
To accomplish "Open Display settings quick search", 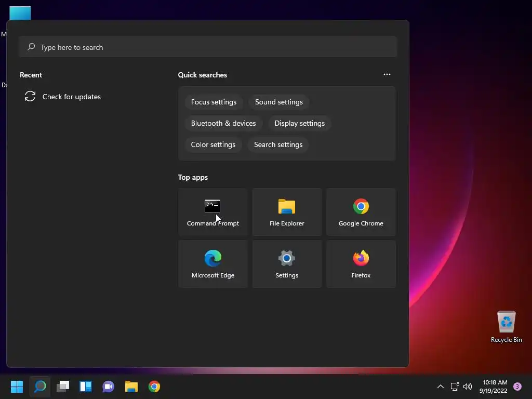I will tap(300, 124).
